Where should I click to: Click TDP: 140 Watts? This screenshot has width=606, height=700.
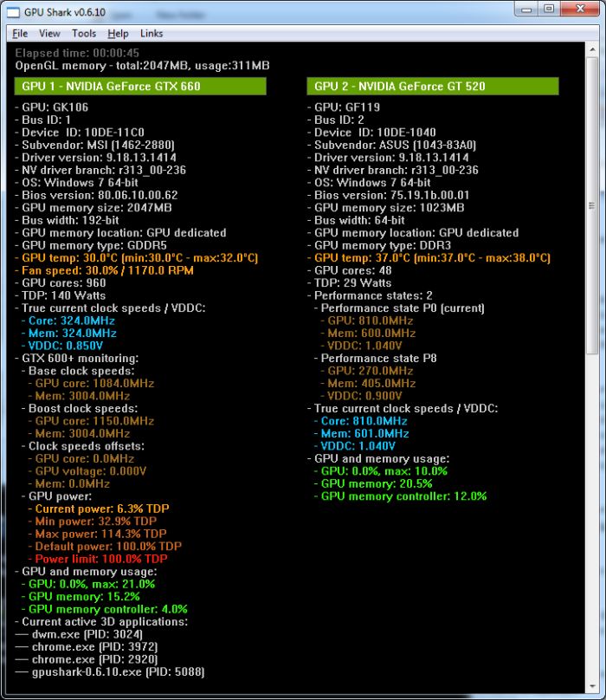coord(61,295)
